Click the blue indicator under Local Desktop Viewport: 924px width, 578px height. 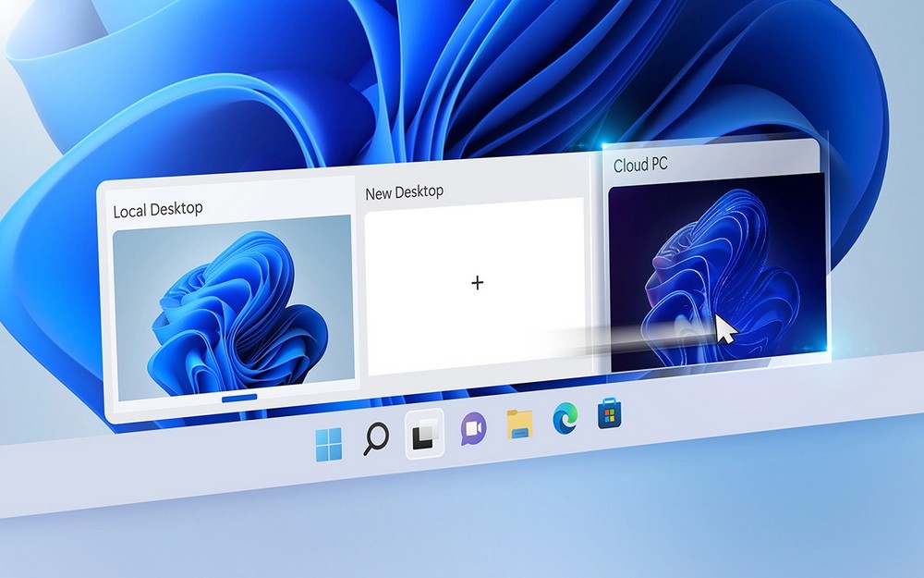click(239, 397)
